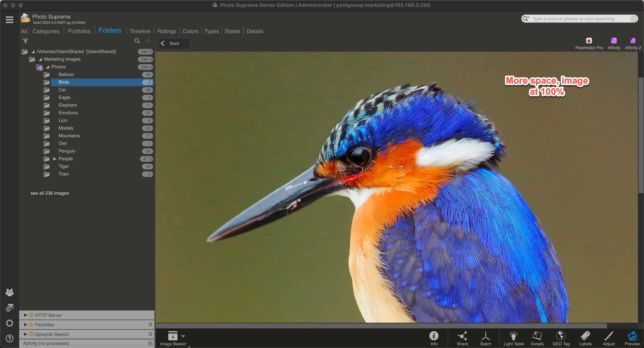Open Image Basket dropdown arrow
This screenshot has height=348, width=644.
(x=183, y=336)
